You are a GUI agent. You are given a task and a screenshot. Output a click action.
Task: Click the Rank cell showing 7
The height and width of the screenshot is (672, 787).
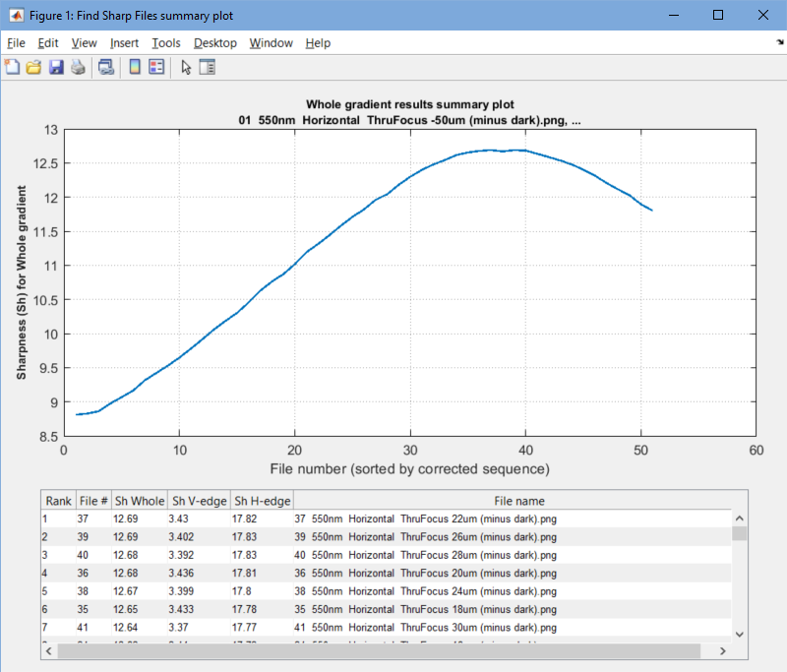pyautogui.click(x=58, y=628)
